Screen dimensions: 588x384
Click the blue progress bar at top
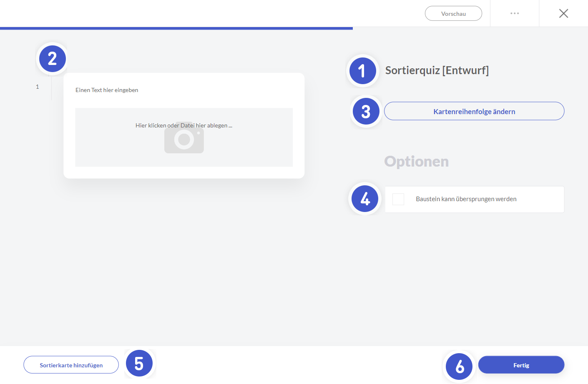[x=176, y=28]
